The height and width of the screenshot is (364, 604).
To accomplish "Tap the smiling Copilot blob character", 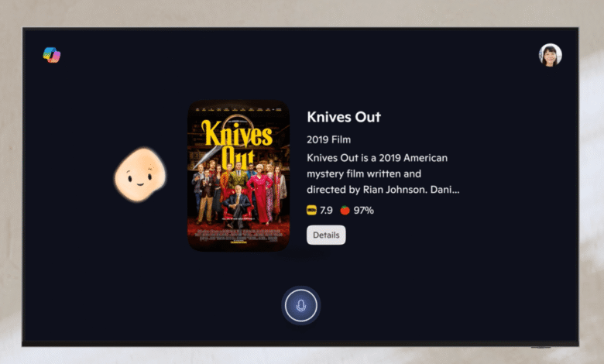I will (x=140, y=174).
